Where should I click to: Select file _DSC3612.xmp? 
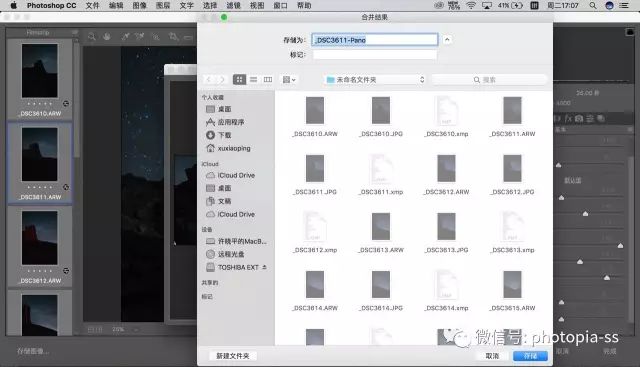tap(315, 232)
